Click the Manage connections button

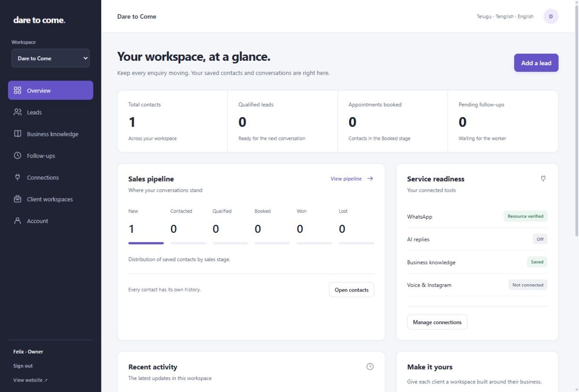(437, 322)
